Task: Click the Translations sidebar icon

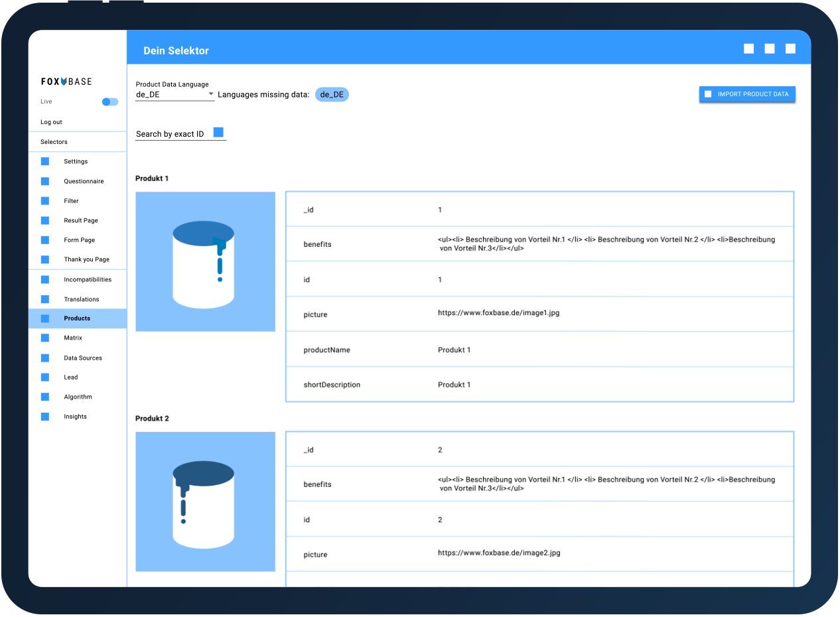Action: pyautogui.click(x=45, y=299)
